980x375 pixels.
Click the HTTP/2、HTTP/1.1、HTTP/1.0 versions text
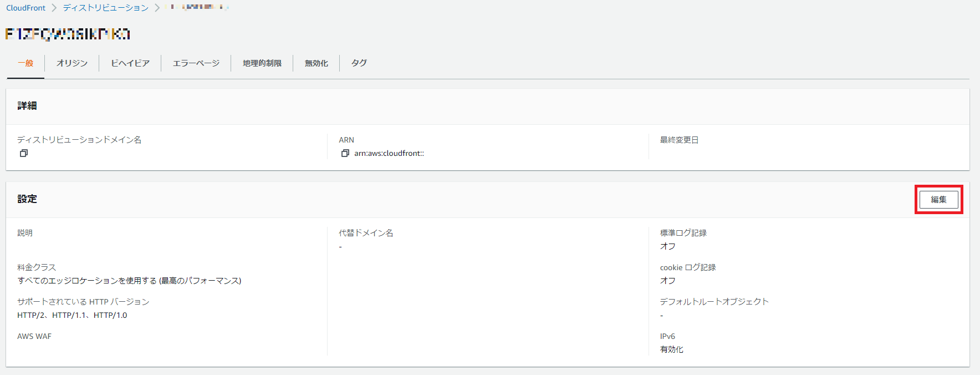(x=72, y=315)
